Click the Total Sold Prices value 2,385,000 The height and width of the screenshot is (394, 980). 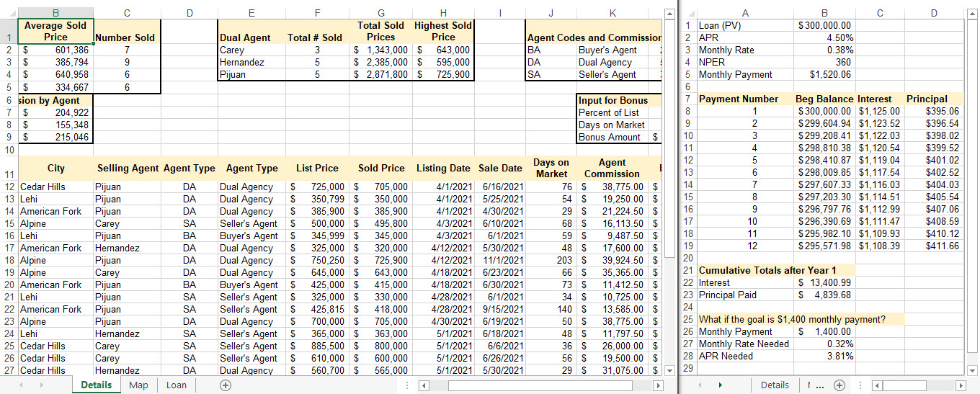pyautogui.click(x=380, y=63)
